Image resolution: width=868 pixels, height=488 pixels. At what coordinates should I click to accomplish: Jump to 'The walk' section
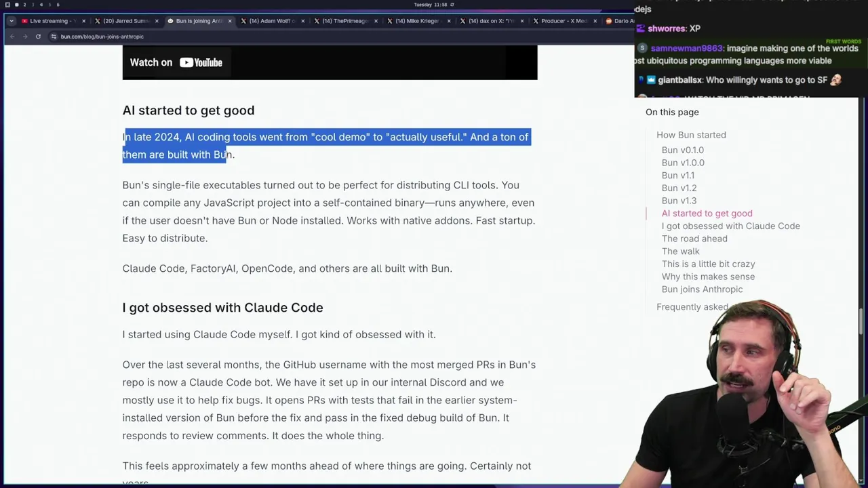click(x=680, y=251)
